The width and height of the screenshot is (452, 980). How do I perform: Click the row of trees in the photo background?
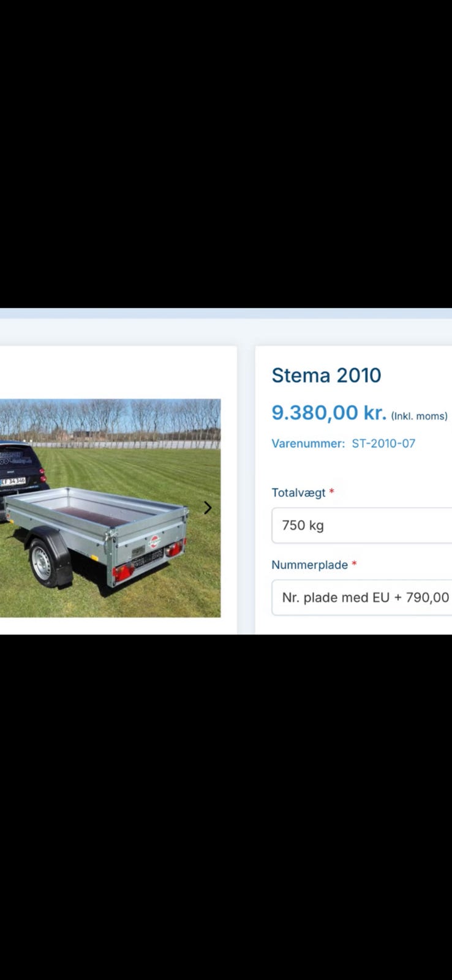(110, 420)
